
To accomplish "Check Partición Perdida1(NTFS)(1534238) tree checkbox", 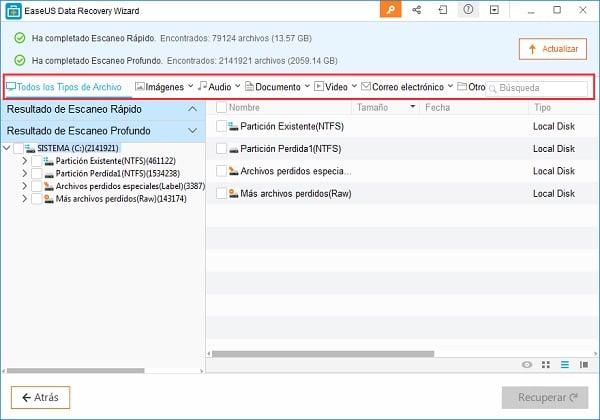I will (x=36, y=174).
